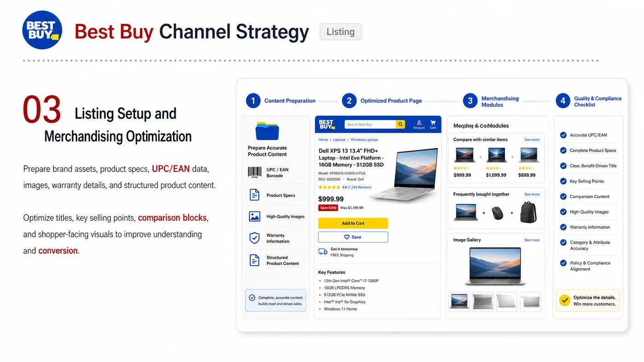Click Windows 11 Home feature line

340,309
